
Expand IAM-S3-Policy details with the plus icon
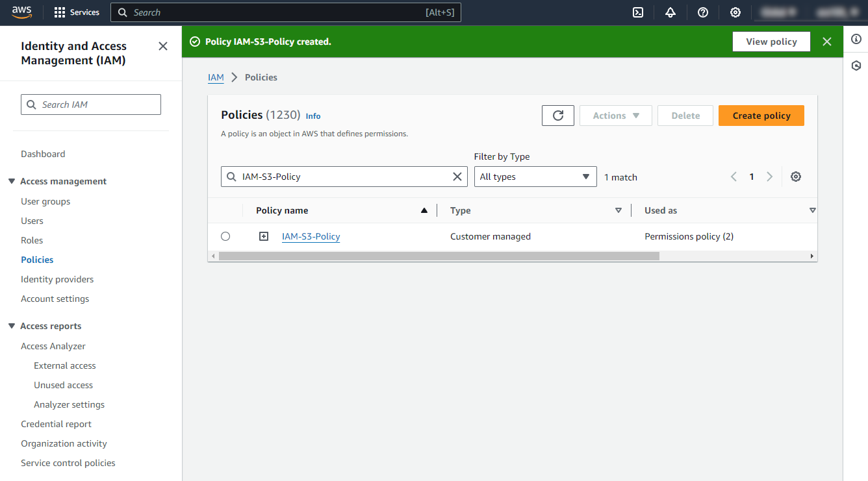click(x=263, y=236)
